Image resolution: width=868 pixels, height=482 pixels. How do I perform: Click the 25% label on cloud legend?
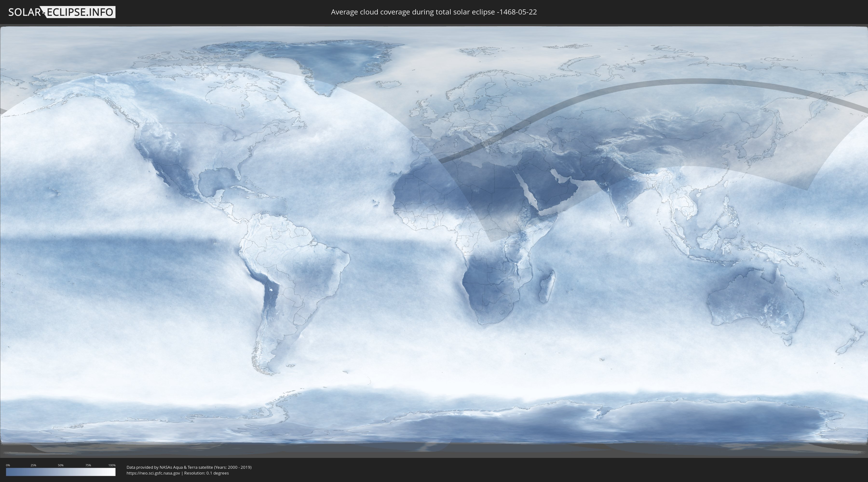33,465
